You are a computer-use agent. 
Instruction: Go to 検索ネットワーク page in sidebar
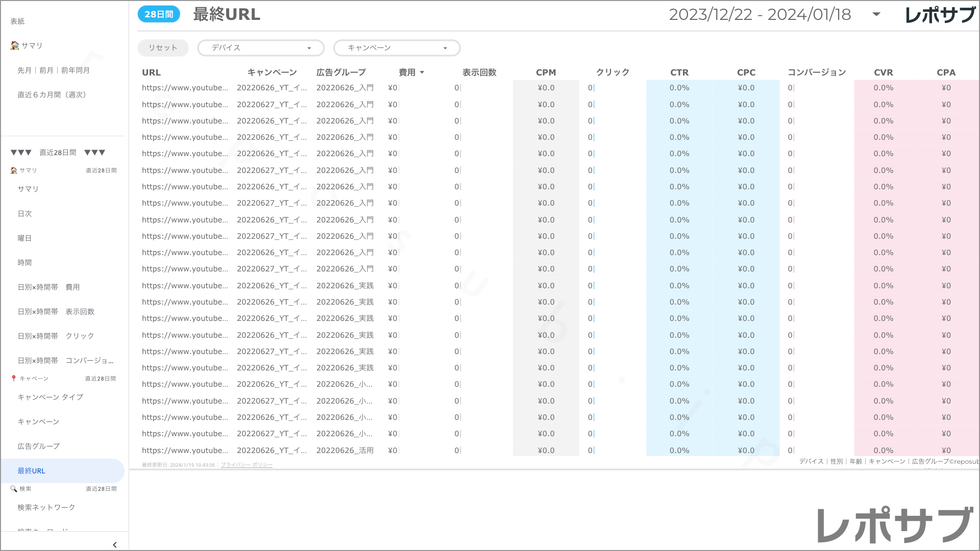pyautogui.click(x=46, y=508)
